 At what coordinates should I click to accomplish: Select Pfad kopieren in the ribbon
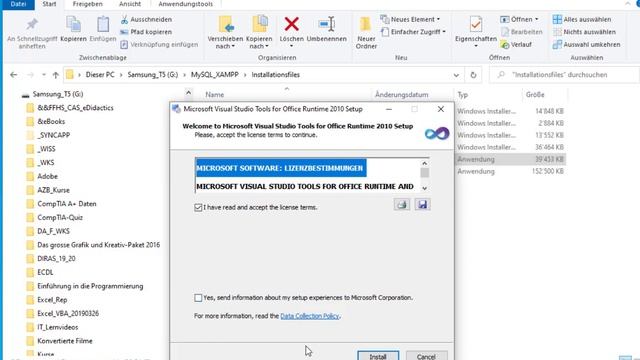(147, 32)
